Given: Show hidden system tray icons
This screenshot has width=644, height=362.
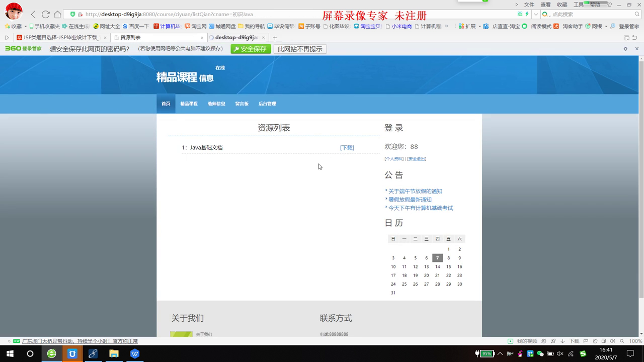Looking at the screenshot, I should tap(500, 353).
